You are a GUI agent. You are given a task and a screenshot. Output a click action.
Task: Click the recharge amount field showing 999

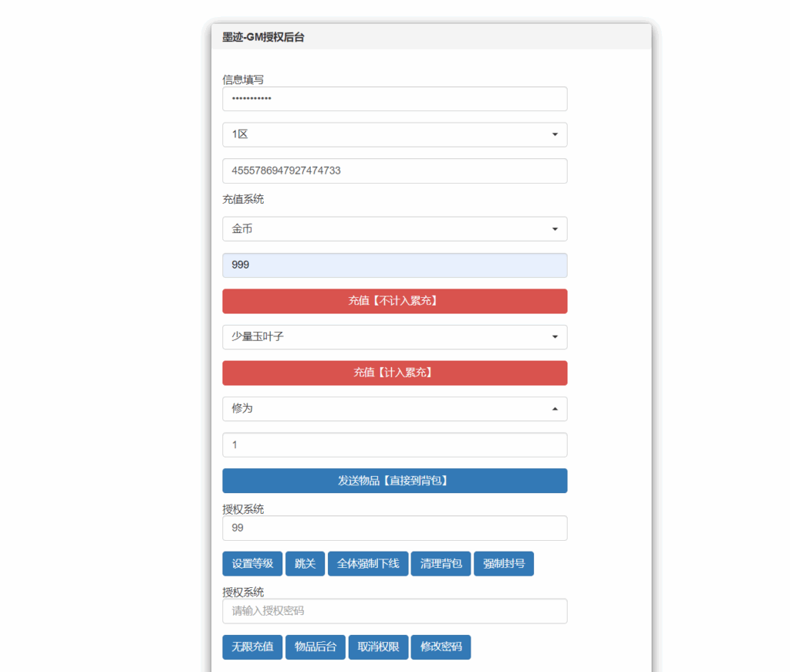[x=394, y=265]
